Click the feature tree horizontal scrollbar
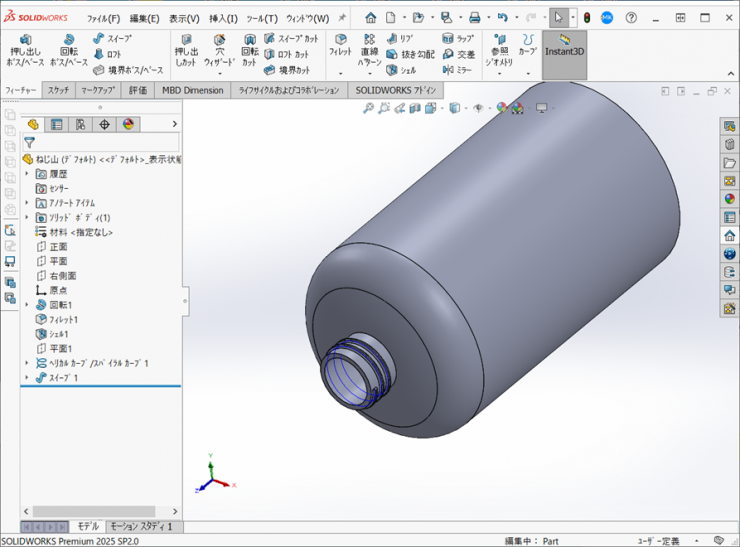 95,511
